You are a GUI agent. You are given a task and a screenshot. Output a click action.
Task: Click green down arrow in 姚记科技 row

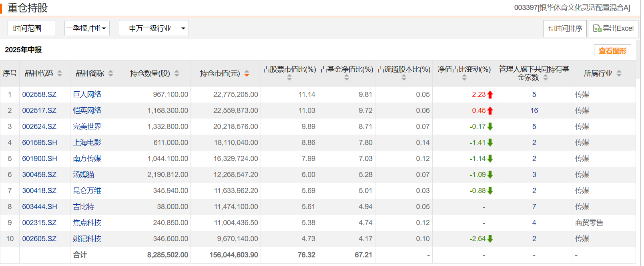tap(490, 239)
